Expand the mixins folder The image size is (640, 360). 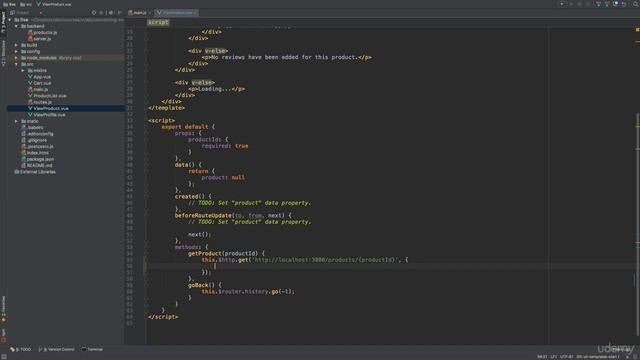click(x=23, y=71)
